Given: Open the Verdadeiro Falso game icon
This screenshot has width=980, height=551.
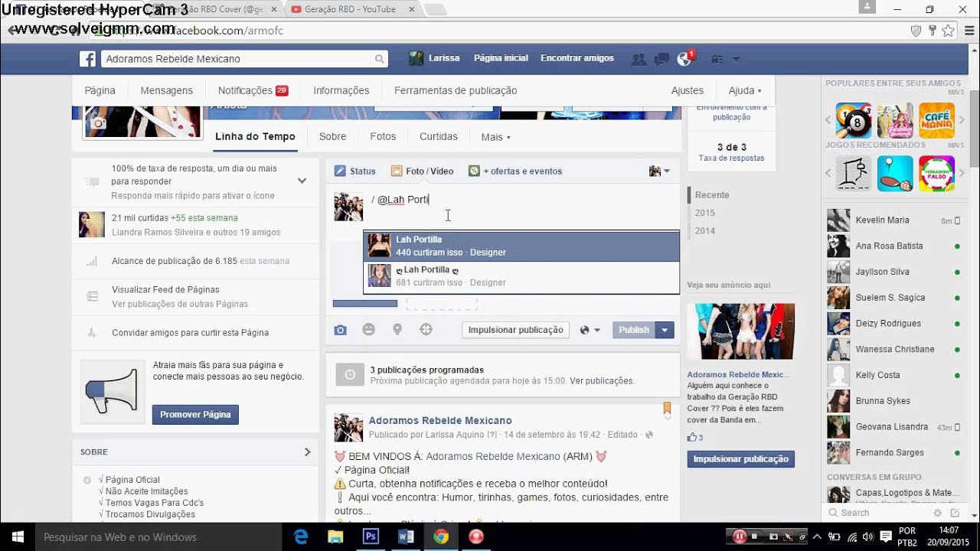Looking at the screenshot, I should point(936,174).
